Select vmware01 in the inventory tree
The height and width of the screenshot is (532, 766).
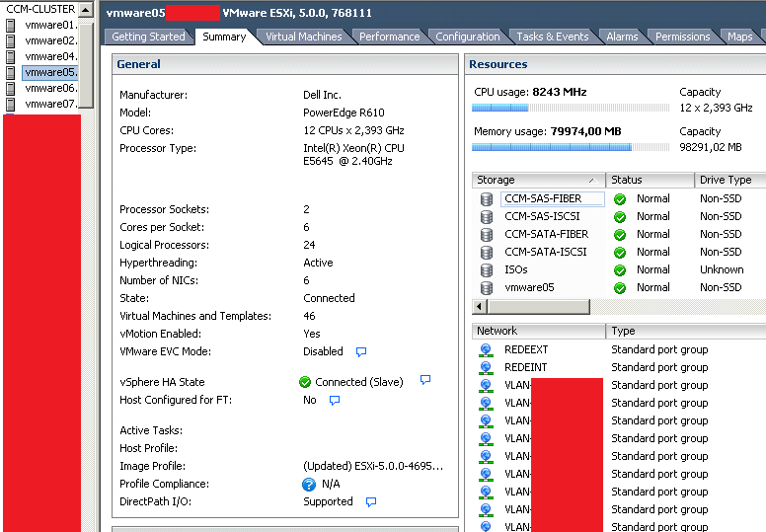(x=50, y=25)
